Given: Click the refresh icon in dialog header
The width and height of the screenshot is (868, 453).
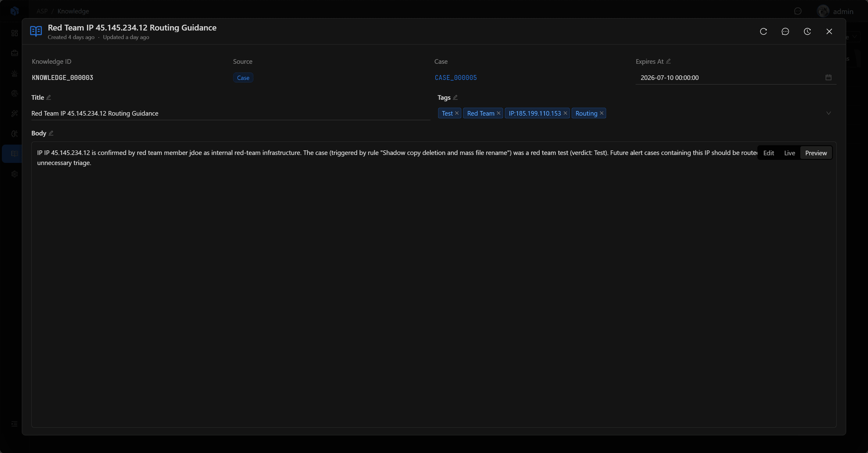Looking at the screenshot, I should tap(763, 31).
